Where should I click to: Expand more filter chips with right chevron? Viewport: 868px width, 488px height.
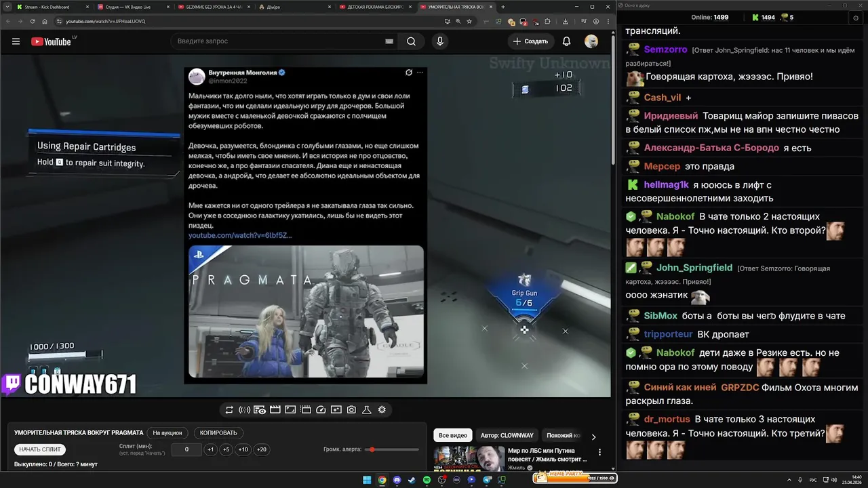(x=593, y=436)
